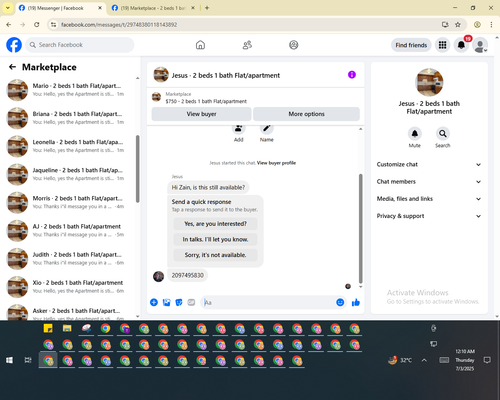This screenshot has height=400, width=500.
Task: Click the blue plus icon in composer
Action: tap(154, 302)
